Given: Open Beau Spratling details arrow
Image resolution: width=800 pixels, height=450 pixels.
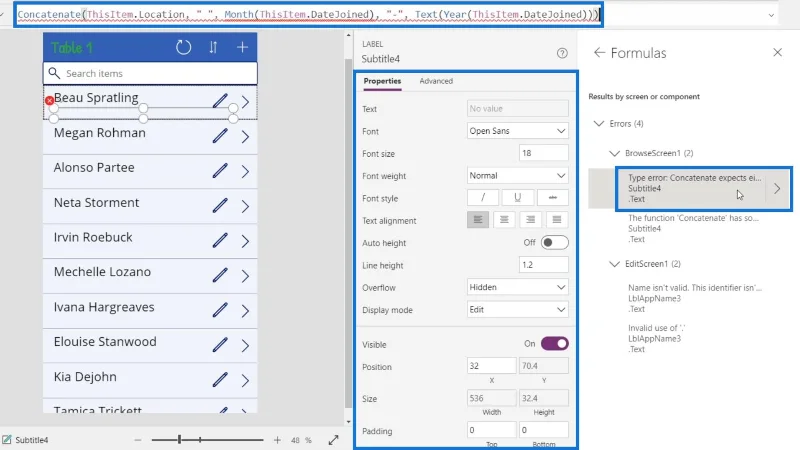Looking at the screenshot, I should 245,102.
